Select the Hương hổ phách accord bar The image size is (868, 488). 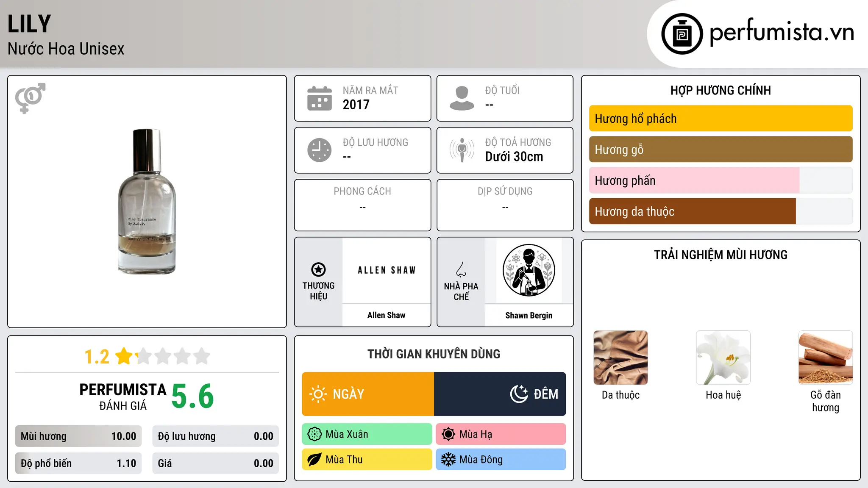[x=721, y=119]
